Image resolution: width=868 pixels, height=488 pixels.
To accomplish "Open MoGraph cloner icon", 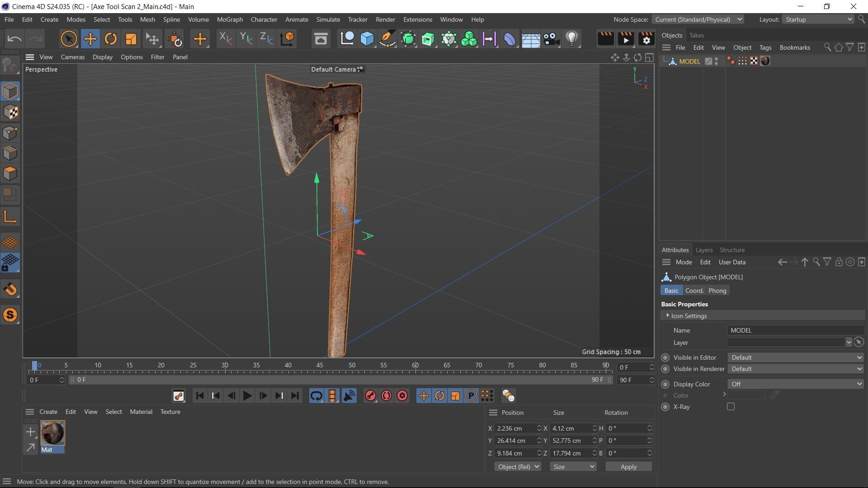I will click(469, 39).
